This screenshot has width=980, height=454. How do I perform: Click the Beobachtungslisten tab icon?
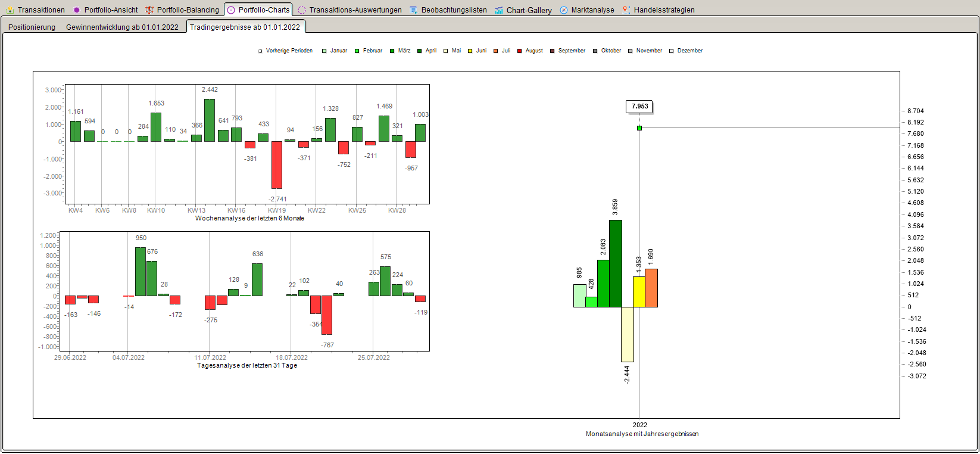click(414, 10)
